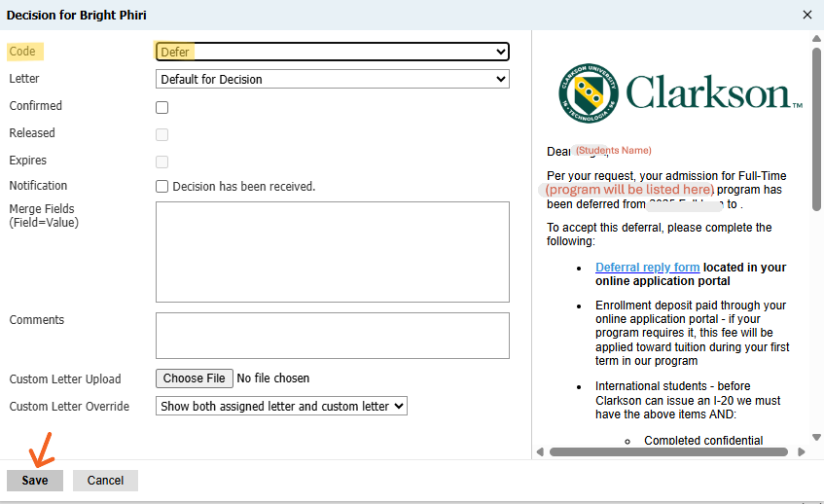Focus the Comments text box
824x504 pixels.
tap(332, 335)
